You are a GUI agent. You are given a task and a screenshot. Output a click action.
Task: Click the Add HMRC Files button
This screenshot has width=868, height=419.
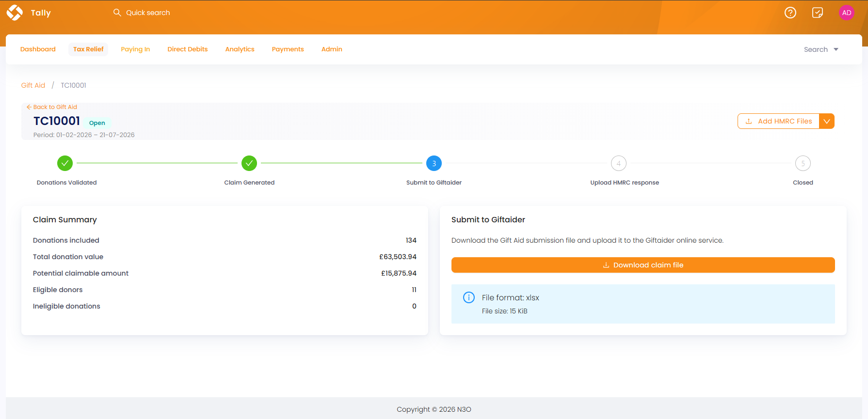(778, 121)
